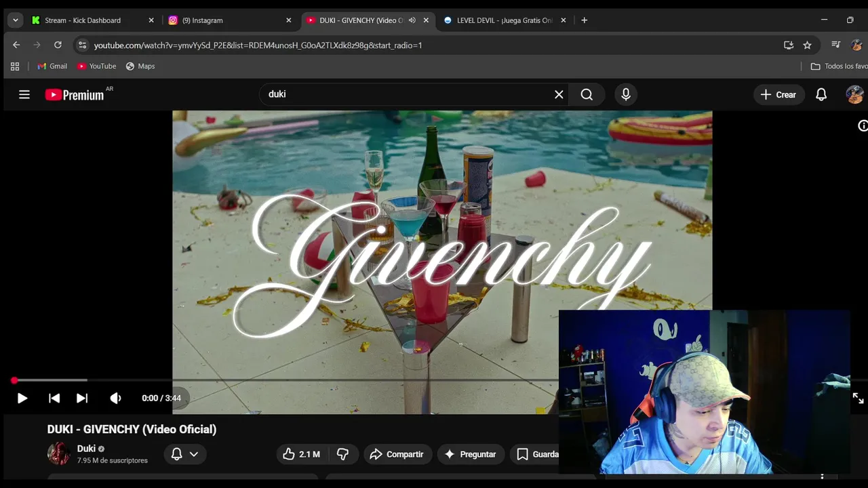Search by voice with microphone icon
Viewport: 868px width, 488px height.
[626, 95]
